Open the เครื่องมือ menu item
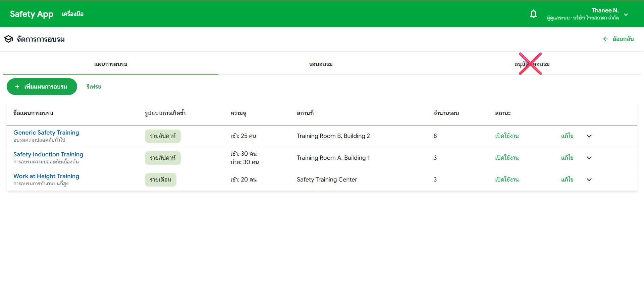Viewport: 644px width, 306px height. coord(73,14)
